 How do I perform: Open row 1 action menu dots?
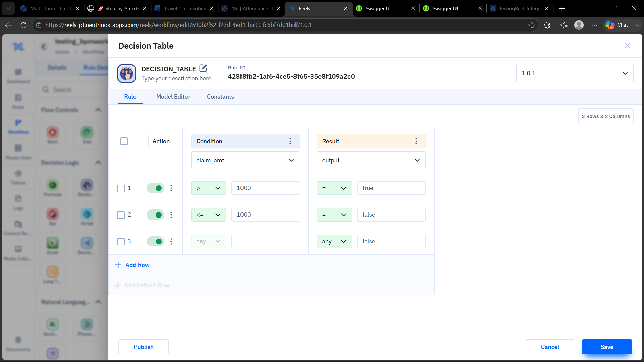171,188
